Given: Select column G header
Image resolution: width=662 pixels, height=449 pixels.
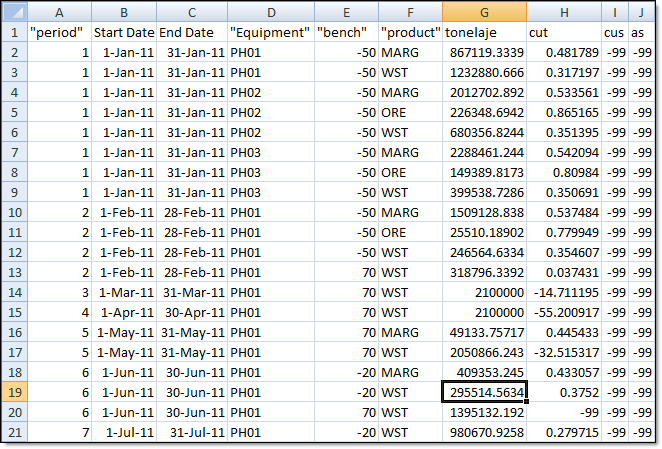Looking at the screenshot, I should [x=484, y=12].
